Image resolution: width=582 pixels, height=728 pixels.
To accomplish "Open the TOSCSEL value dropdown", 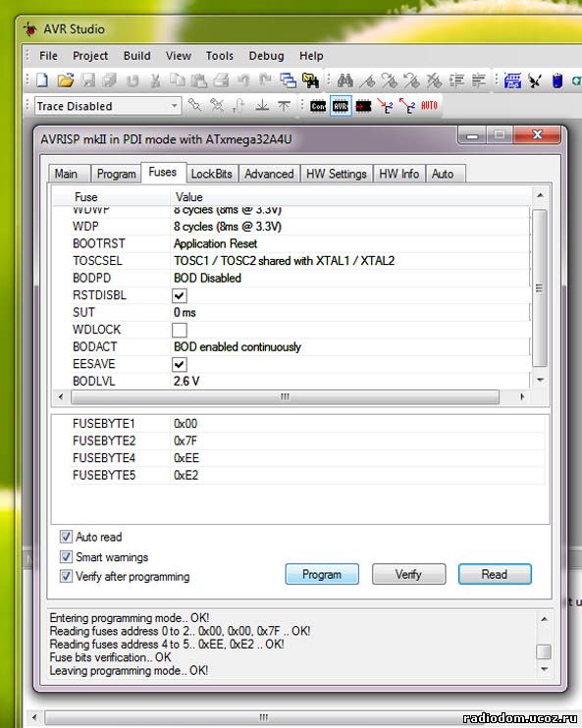I will point(350,260).
